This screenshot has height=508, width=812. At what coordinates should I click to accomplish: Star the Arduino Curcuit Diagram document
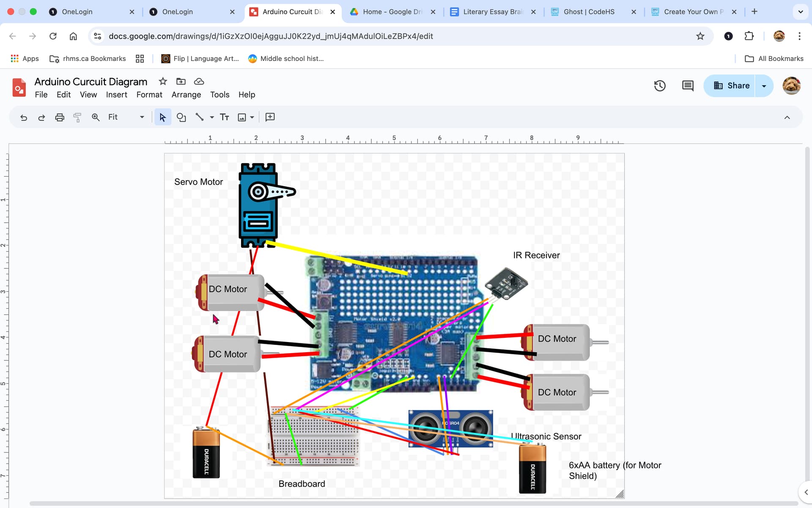click(162, 81)
